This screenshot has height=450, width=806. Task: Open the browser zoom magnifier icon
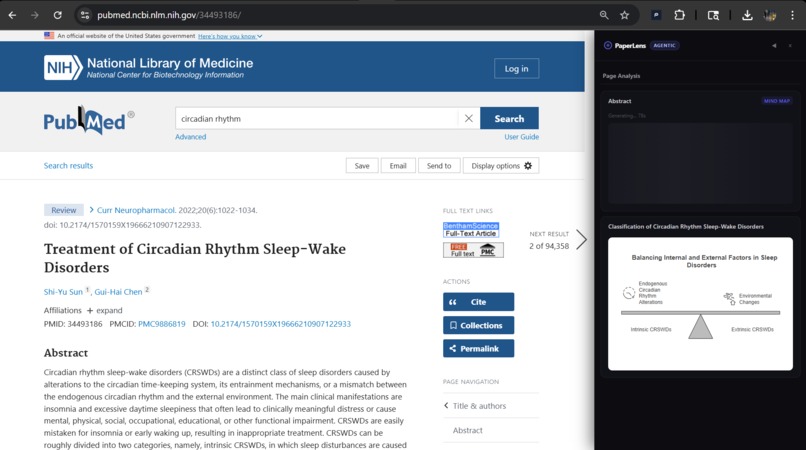click(604, 15)
